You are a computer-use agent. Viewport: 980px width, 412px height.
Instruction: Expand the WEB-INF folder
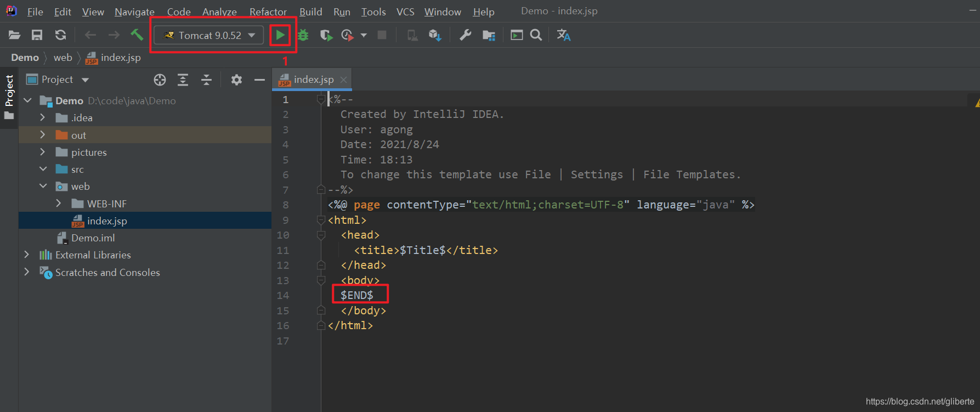59,204
